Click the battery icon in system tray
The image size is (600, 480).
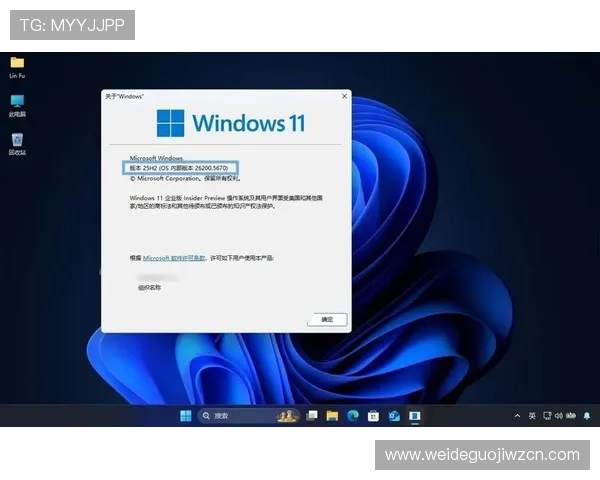(x=571, y=416)
